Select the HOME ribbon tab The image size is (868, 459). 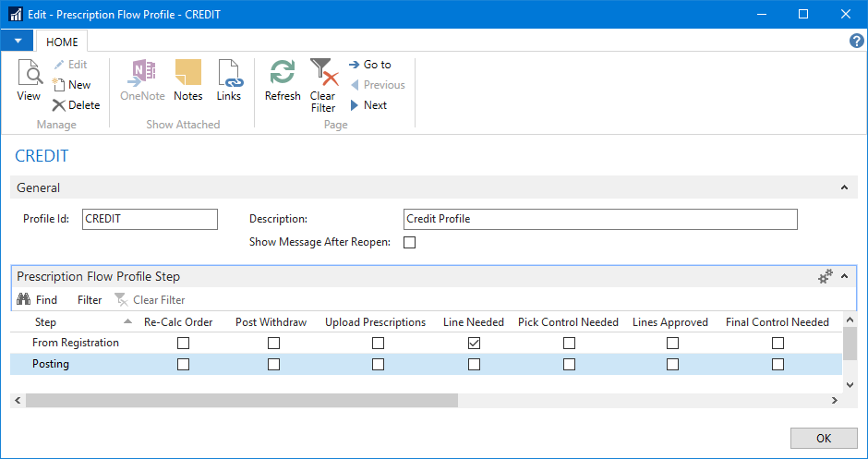coord(62,42)
